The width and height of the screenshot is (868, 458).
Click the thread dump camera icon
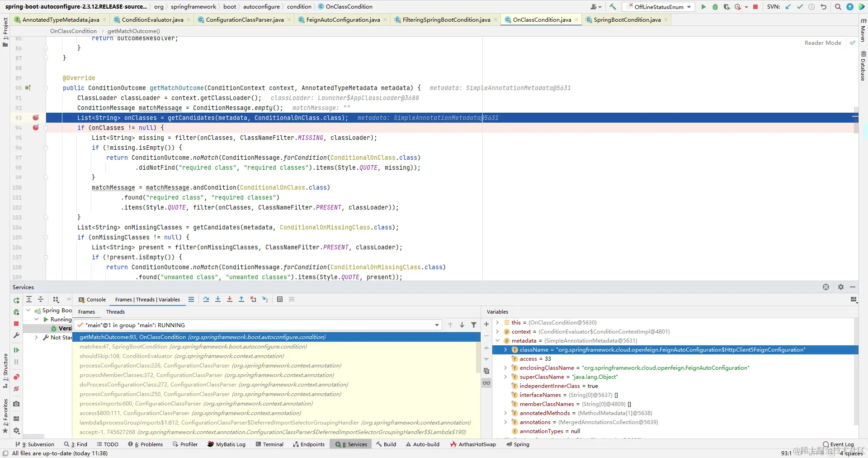tap(16, 404)
